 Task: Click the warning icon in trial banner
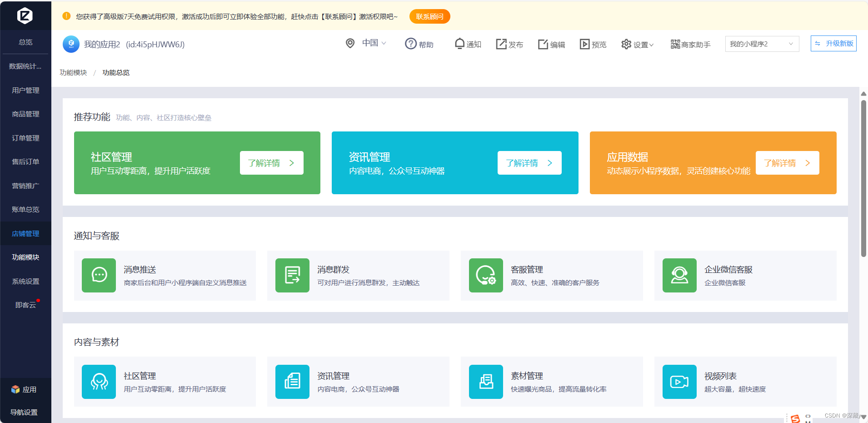(66, 16)
